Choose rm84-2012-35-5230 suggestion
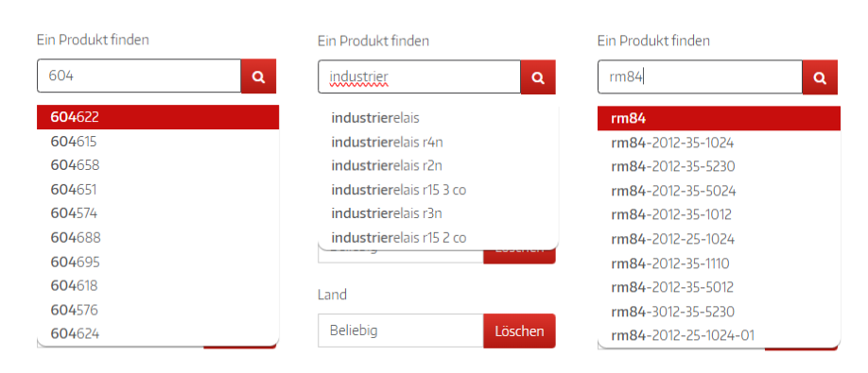The height and width of the screenshot is (373, 868). tap(720, 166)
